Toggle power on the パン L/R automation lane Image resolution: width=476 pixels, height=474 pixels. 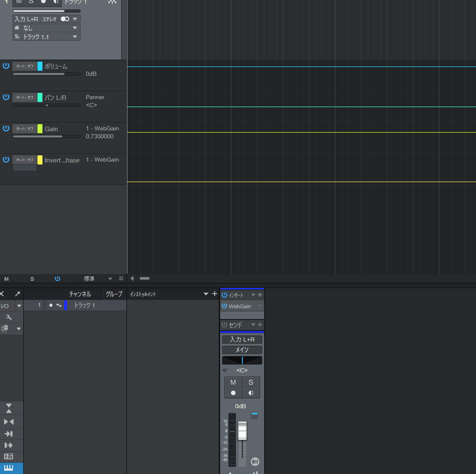pyautogui.click(x=6, y=97)
